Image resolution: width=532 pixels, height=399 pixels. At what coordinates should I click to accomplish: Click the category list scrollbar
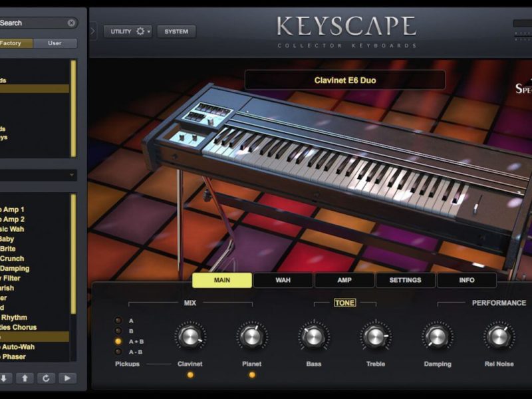coord(73,108)
